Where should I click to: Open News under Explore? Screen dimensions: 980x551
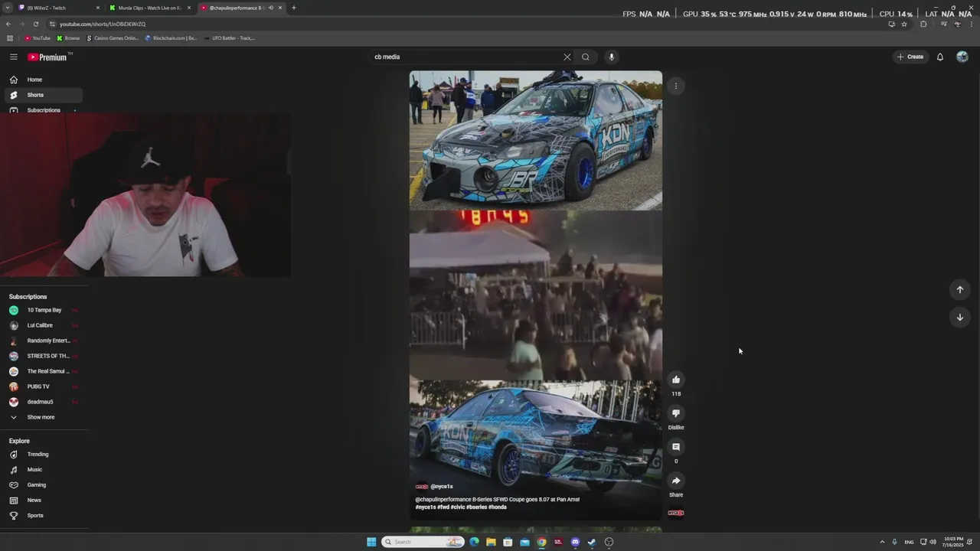[x=44, y=500]
